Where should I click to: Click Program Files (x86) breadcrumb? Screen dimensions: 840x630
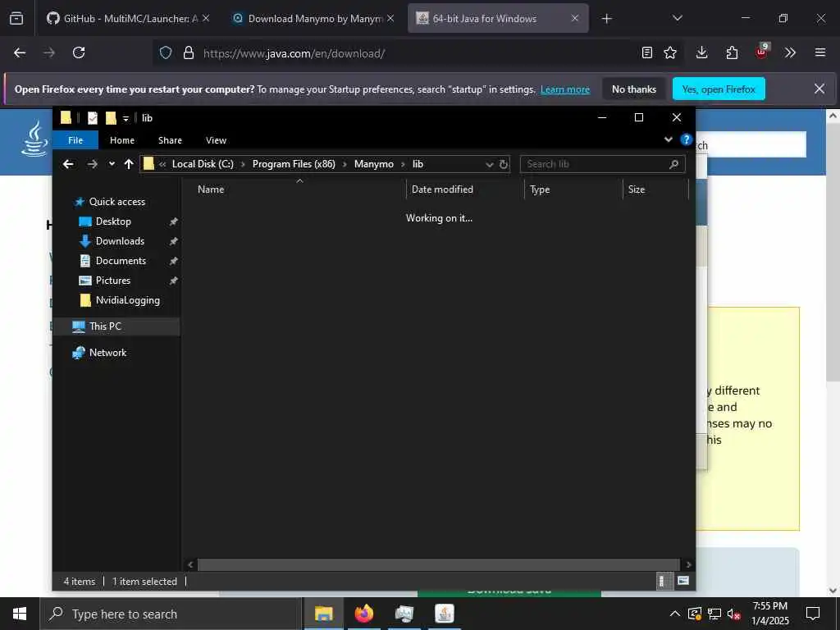pyautogui.click(x=294, y=164)
